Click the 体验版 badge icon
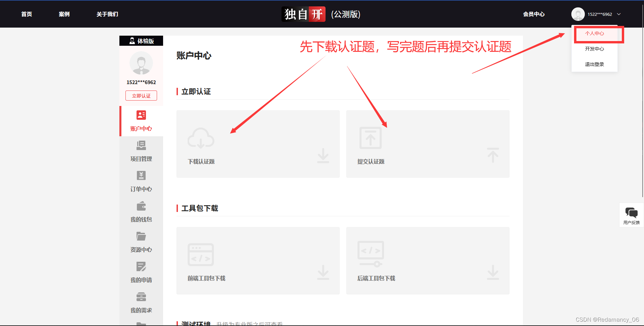This screenshot has height=326, width=644. [x=132, y=41]
